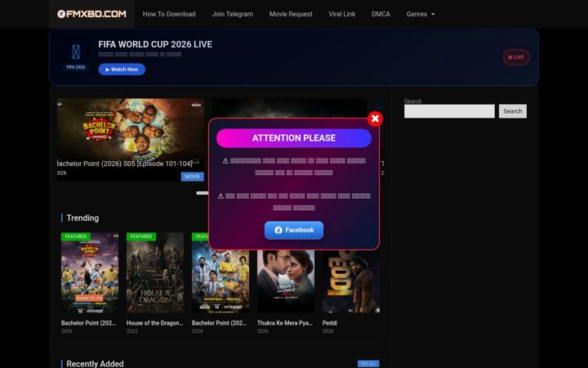Screen dimensions: 588x368
Task: Go to Movie Request page
Action: pyautogui.click(x=291, y=14)
